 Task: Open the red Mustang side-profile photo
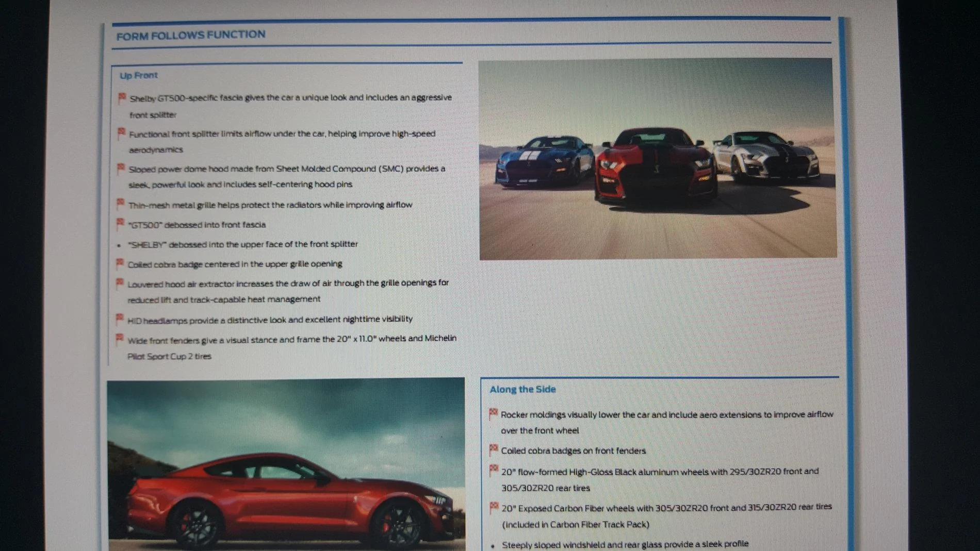286,465
